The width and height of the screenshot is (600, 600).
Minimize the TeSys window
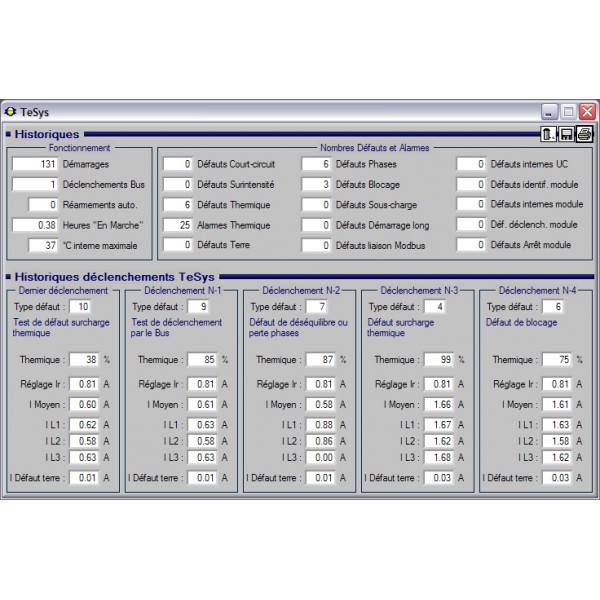(x=549, y=112)
